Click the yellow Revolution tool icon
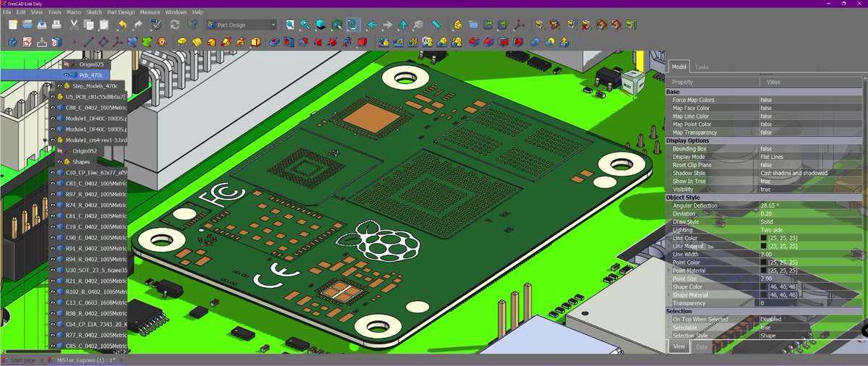The image size is (868, 366). point(197,43)
